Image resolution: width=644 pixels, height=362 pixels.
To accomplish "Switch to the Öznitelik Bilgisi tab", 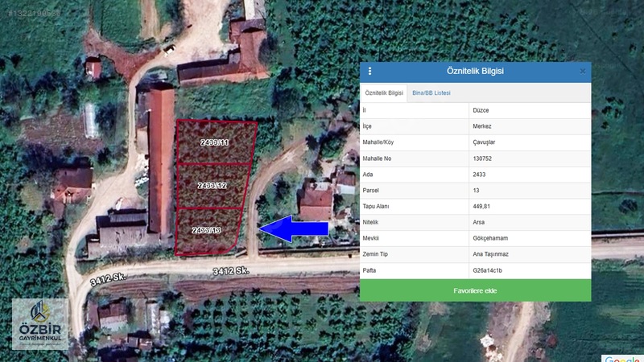I will (384, 93).
